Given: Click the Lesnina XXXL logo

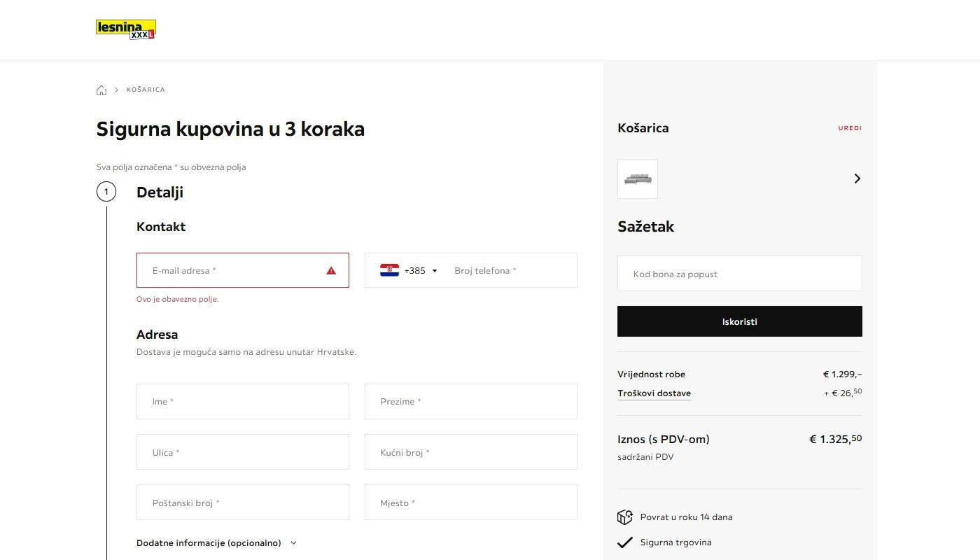Looking at the screenshot, I should [126, 29].
